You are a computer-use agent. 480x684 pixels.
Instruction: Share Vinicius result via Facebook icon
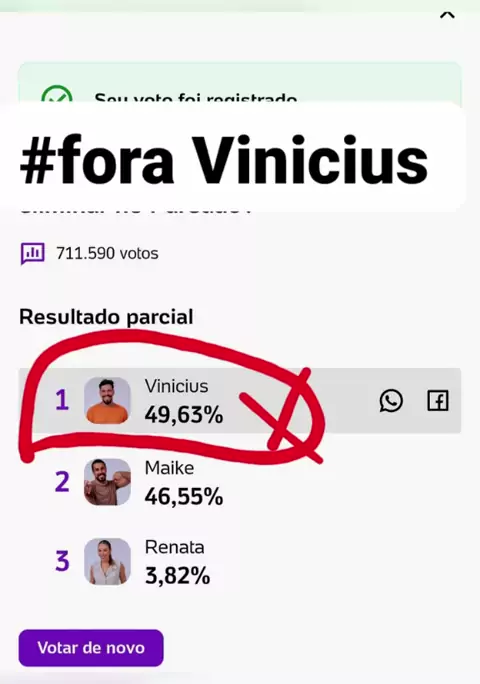point(437,400)
